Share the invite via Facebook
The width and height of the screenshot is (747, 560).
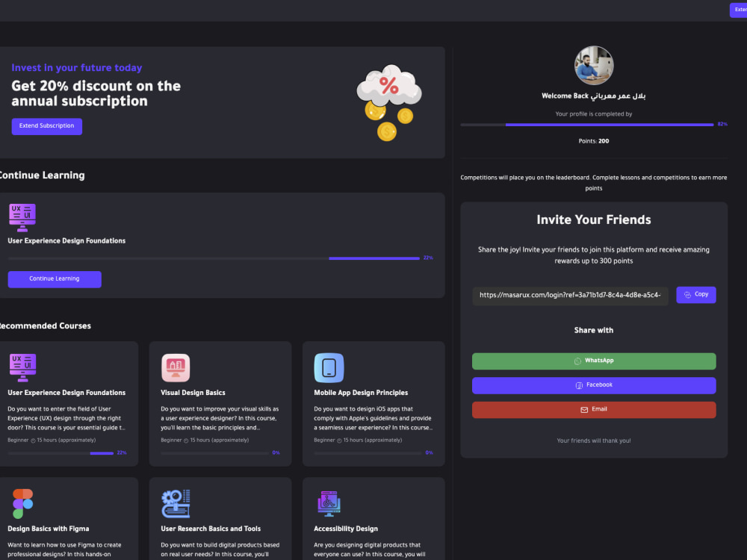(x=594, y=385)
